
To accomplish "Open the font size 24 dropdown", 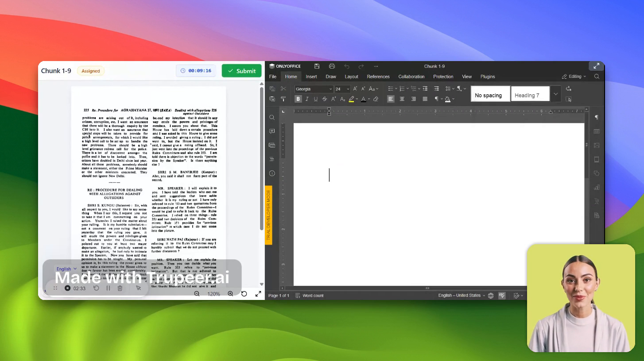I will 348,89.
